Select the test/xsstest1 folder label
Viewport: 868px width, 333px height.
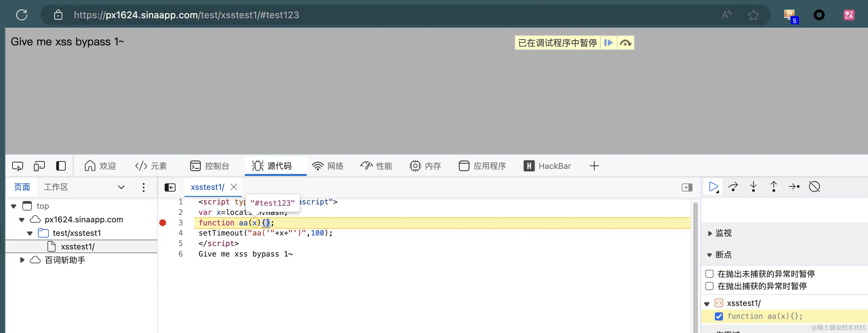coord(77,233)
